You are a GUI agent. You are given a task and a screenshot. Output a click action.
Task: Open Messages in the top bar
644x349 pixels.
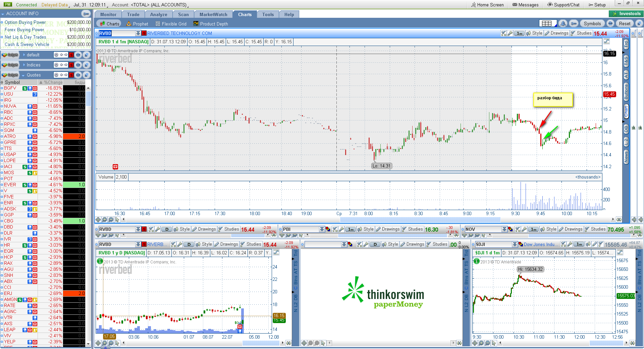(526, 5)
